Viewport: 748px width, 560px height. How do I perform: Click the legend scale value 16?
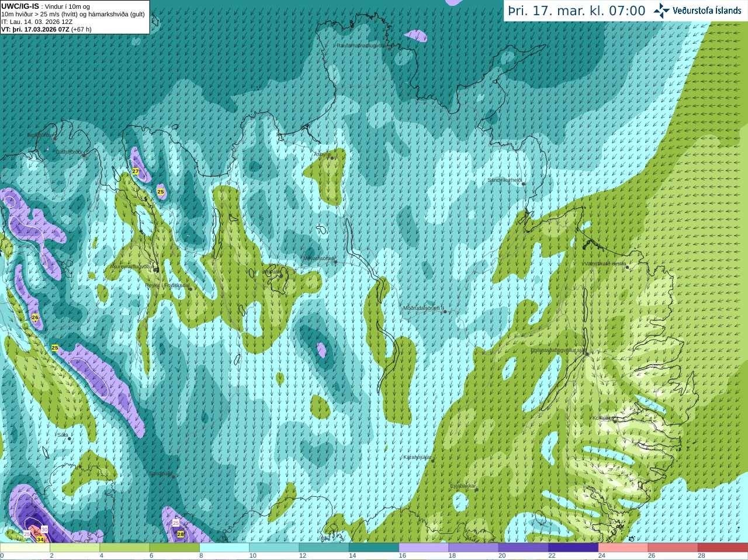point(402,556)
